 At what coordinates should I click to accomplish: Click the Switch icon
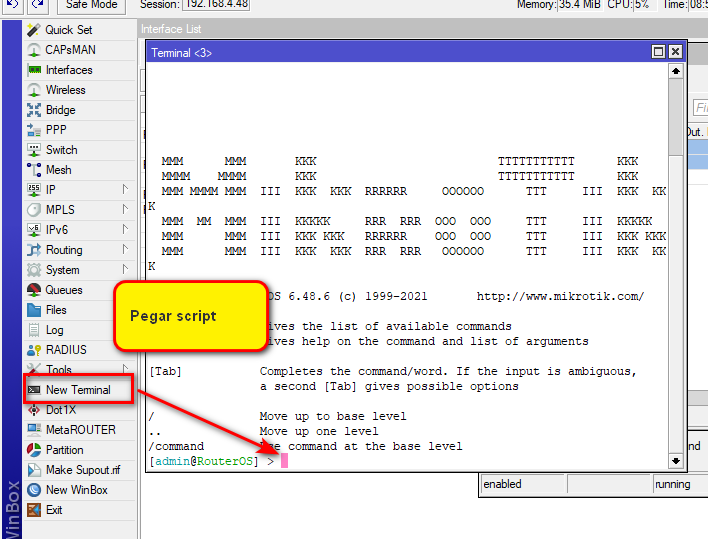click(x=34, y=150)
